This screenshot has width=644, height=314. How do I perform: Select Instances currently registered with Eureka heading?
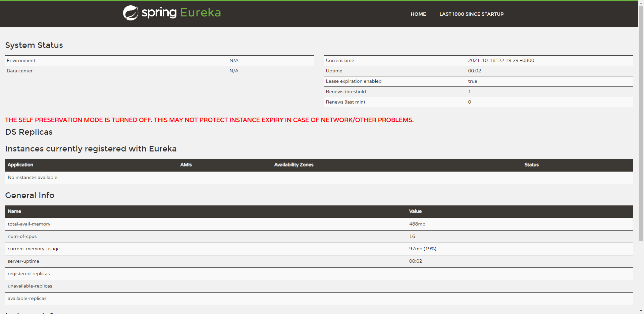[x=91, y=149]
